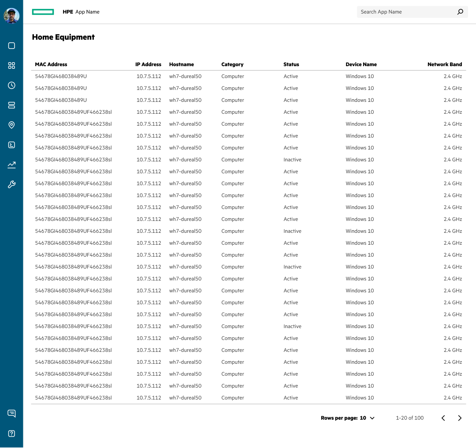The image size is (476, 448).
Task: Sort by Status column header
Action: (291, 64)
